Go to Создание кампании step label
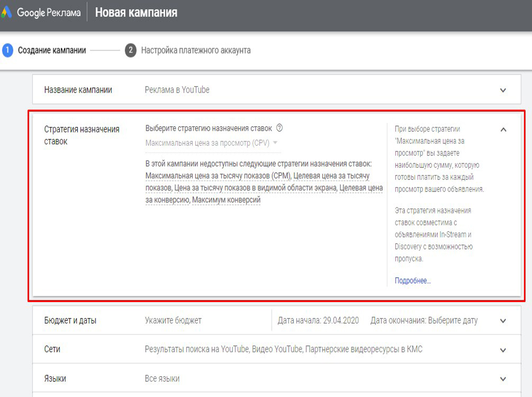Screen dimensions: 532x397 [52, 50]
